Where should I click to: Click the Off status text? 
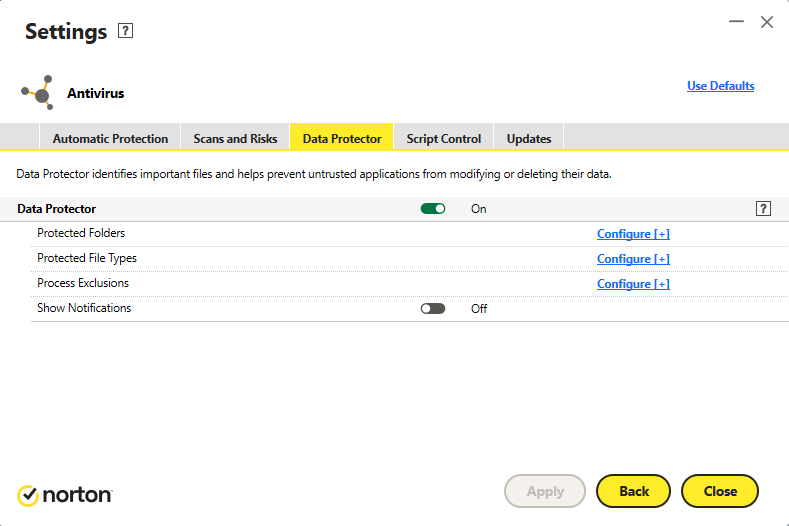(479, 309)
